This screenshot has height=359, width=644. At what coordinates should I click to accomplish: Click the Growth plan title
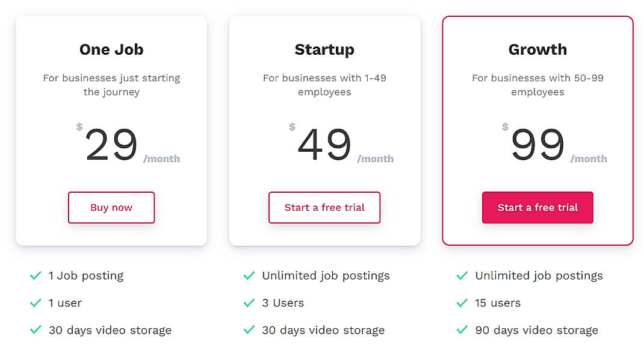[537, 49]
